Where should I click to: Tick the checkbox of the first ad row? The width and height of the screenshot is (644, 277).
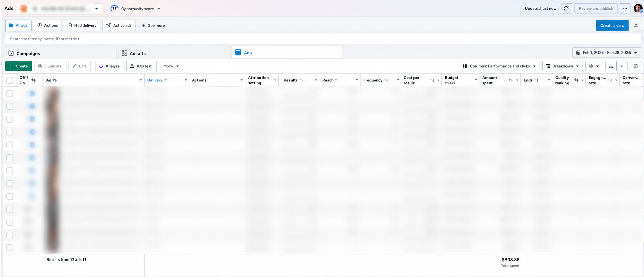point(10,93)
